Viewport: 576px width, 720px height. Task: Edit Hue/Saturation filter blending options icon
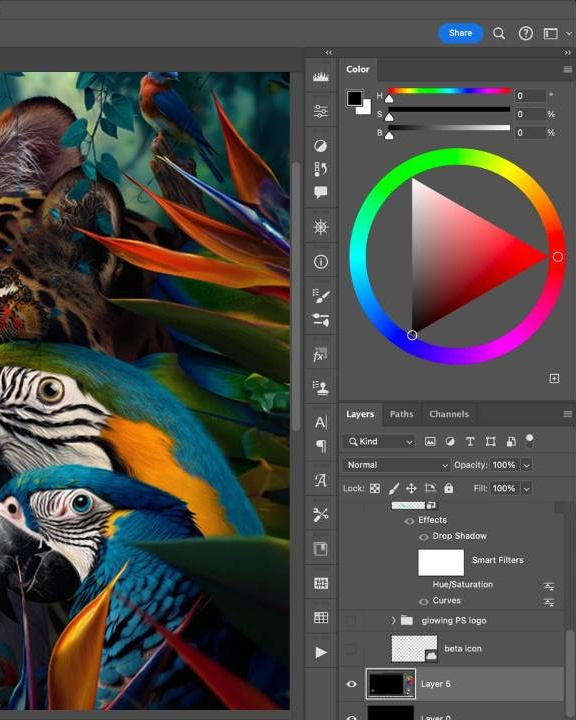(549, 586)
